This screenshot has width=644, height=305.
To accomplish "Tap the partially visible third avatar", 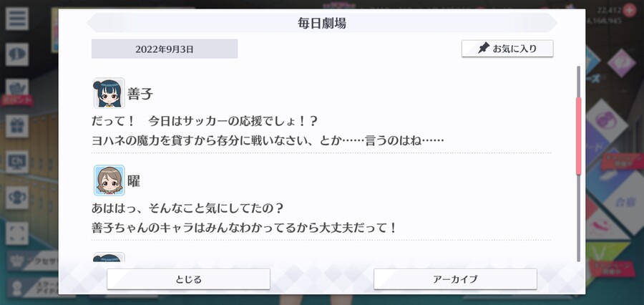I will click(109, 257).
